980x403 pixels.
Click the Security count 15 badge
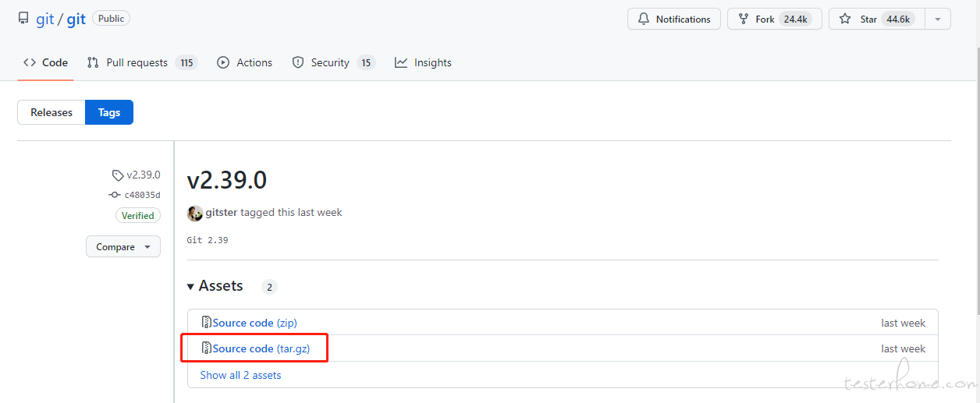tap(366, 62)
